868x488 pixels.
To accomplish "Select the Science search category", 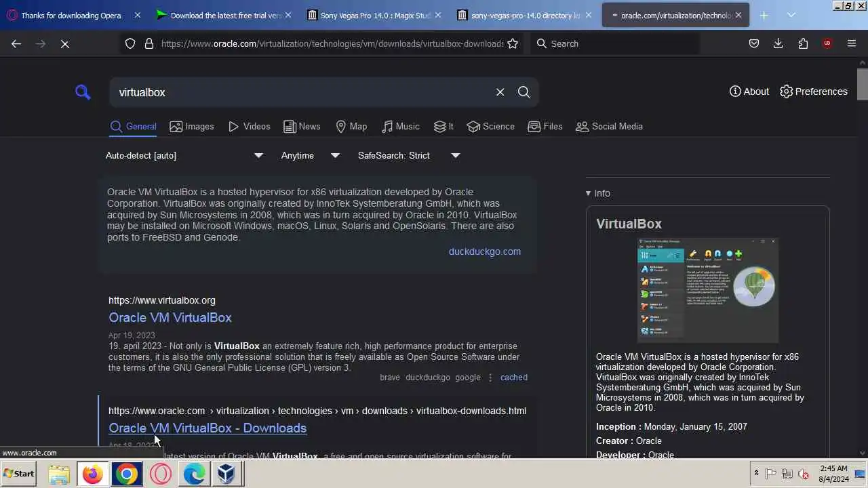I will click(x=491, y=127).
